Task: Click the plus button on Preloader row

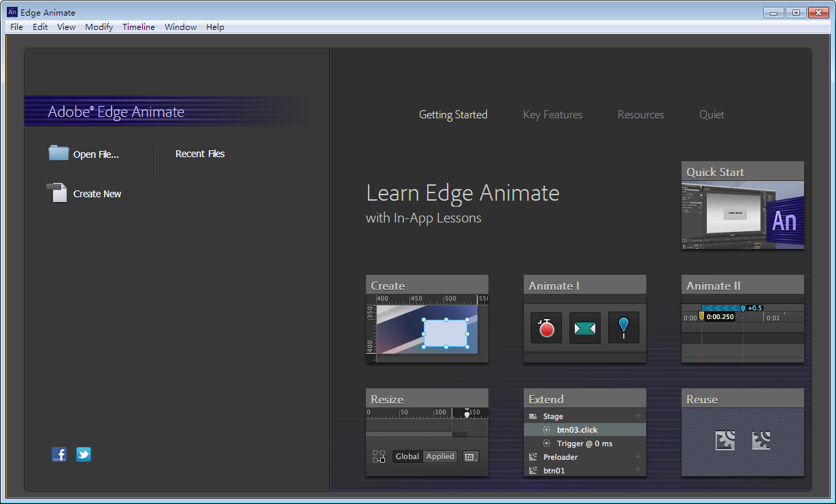Action: (x=638, y=456)
